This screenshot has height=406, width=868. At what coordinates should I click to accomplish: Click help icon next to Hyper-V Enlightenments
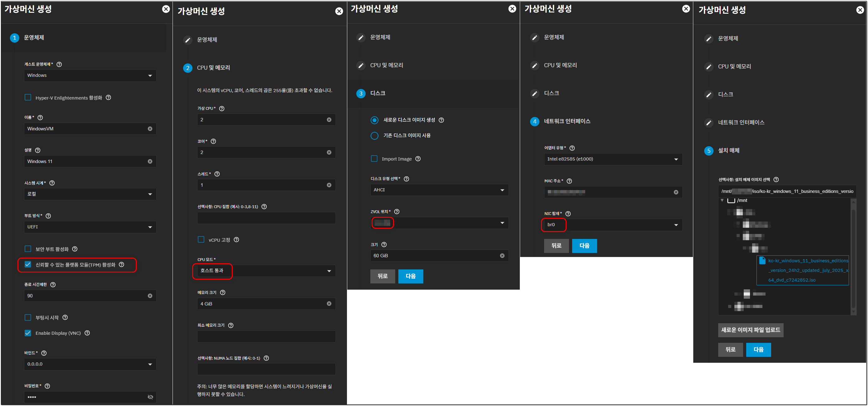coord(108,98)
